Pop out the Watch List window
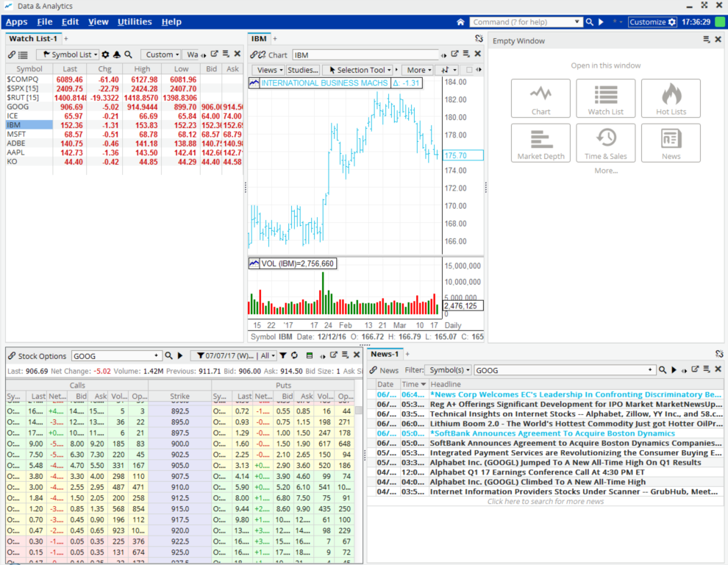The width and height of the screenshot is (728, 565). pyautogui.click(x=215, y=54)
